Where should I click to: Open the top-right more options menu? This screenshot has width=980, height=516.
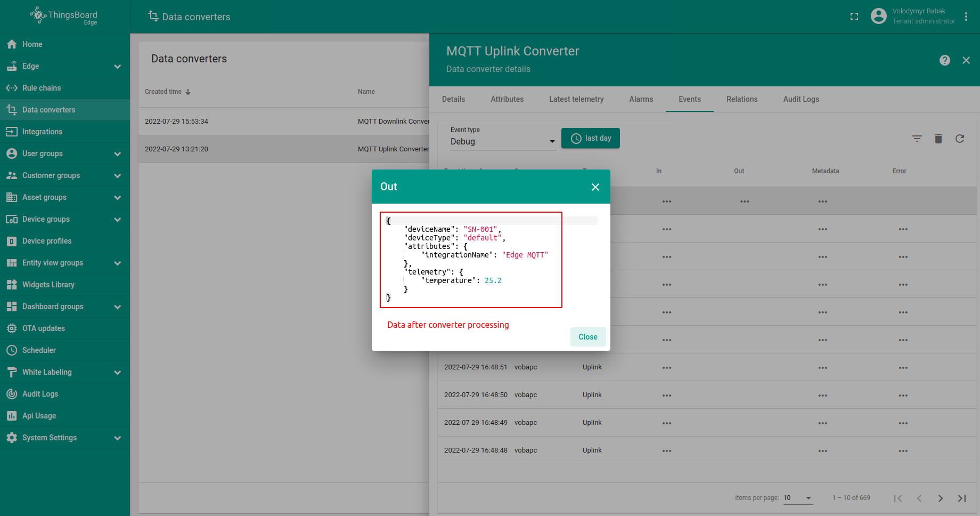(x=966, y=17)
